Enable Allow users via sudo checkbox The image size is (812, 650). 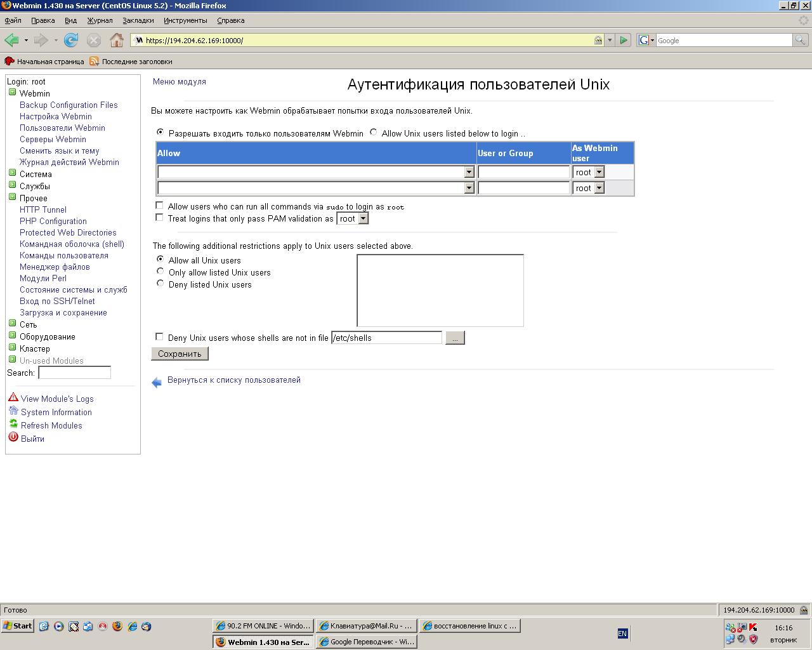pos(159,206)
